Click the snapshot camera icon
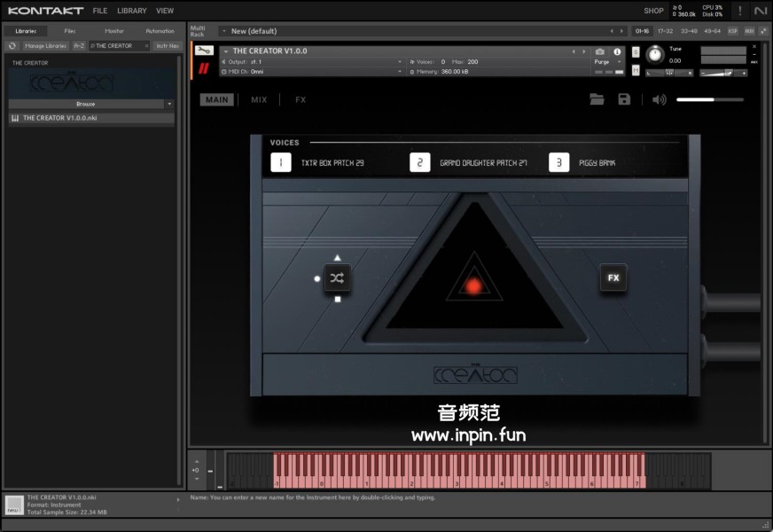This screenshot has height=532, width=773. pos(599,51)
